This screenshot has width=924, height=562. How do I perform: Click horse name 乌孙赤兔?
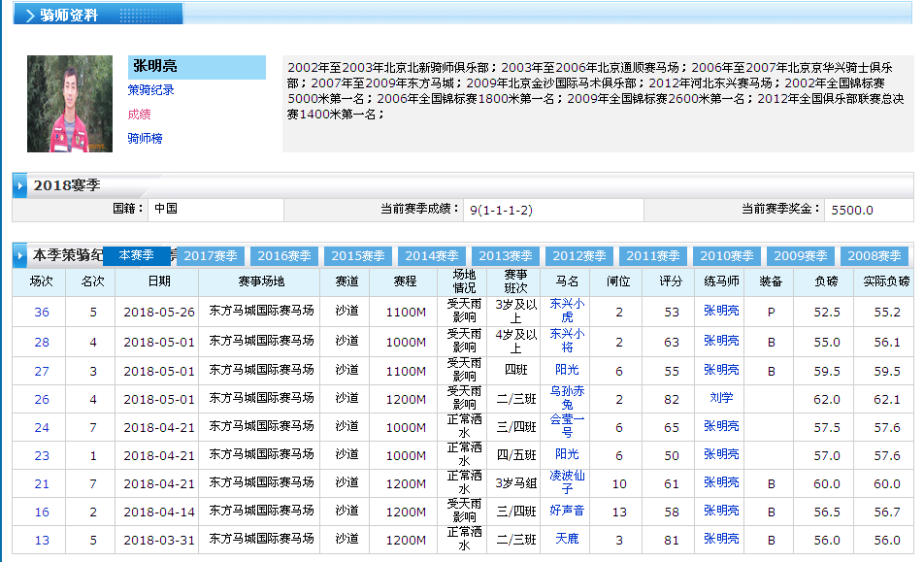coord(567,398)
